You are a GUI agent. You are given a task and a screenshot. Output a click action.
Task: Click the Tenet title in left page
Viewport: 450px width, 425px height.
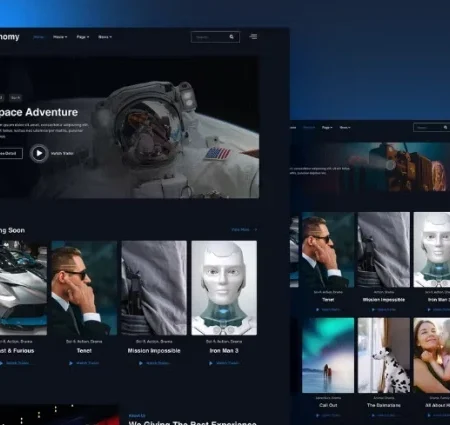(x=84, y=351)
